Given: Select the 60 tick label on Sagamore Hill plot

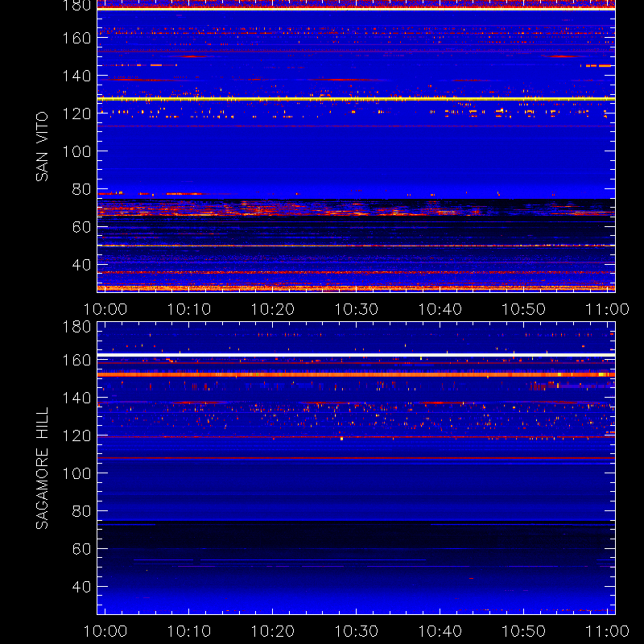Looking at the screenshot, I should coord(81,549).
